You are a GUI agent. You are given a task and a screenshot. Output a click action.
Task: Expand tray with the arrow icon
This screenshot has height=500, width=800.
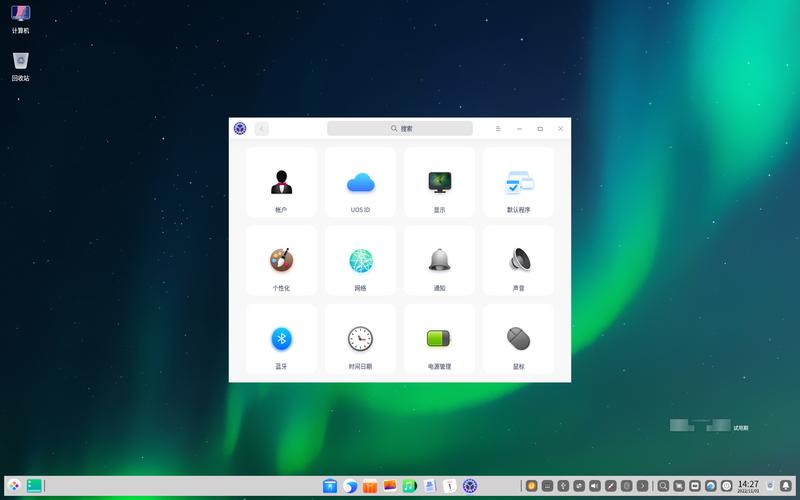point(643,486)
